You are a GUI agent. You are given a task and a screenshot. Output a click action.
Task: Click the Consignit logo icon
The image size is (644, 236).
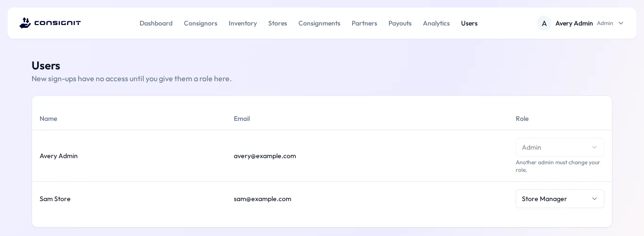click(x=25, y=23)
